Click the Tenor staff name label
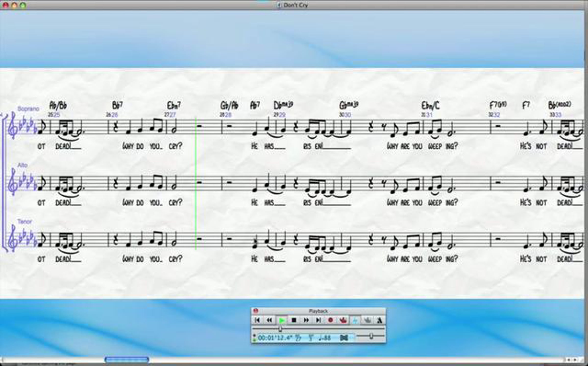Screen dimensions: 588x366 tap(25, 222)
